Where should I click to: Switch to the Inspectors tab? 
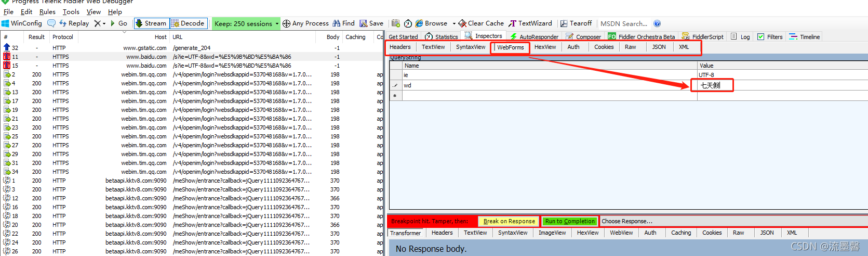pos(484,36)
